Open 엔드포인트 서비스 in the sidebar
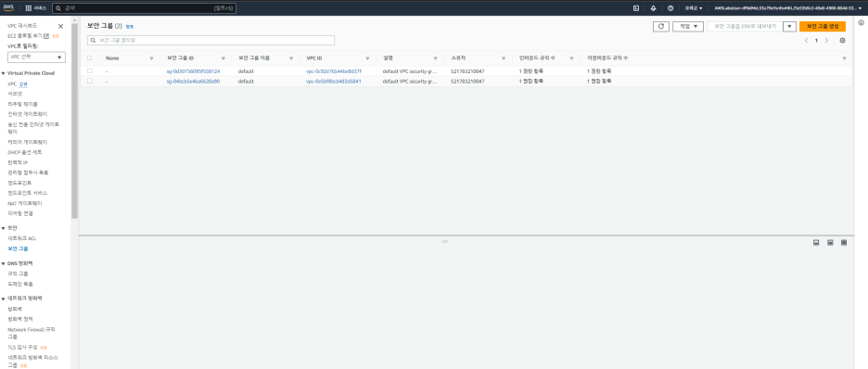The height and width of the screenshot is (369, 868). pyautogui.click(x=28, y=193)
